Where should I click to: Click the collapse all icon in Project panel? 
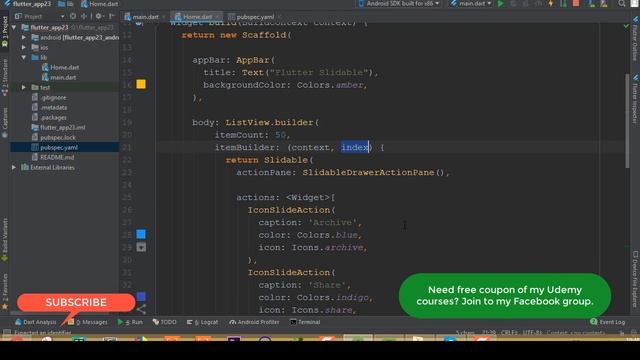pos(84,16)
